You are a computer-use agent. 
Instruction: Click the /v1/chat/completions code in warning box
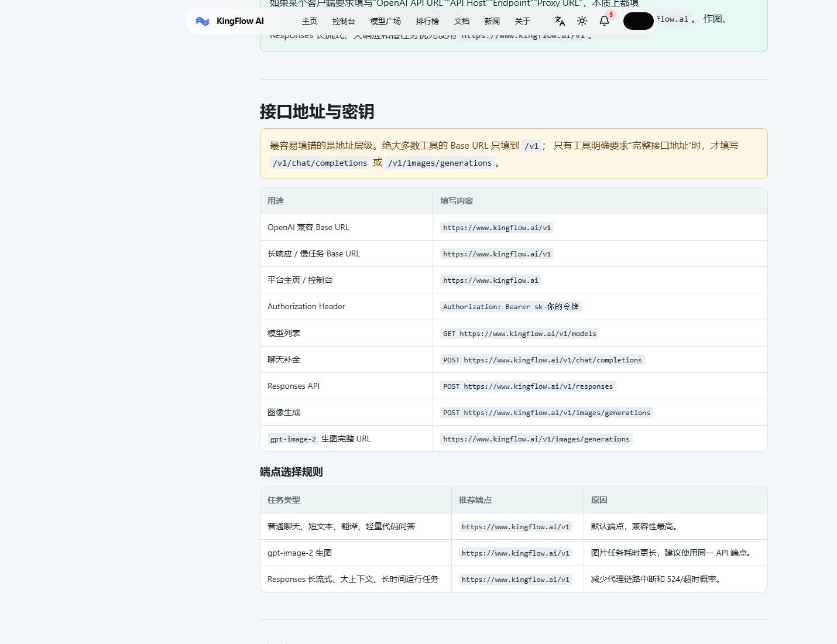[320, 163]
